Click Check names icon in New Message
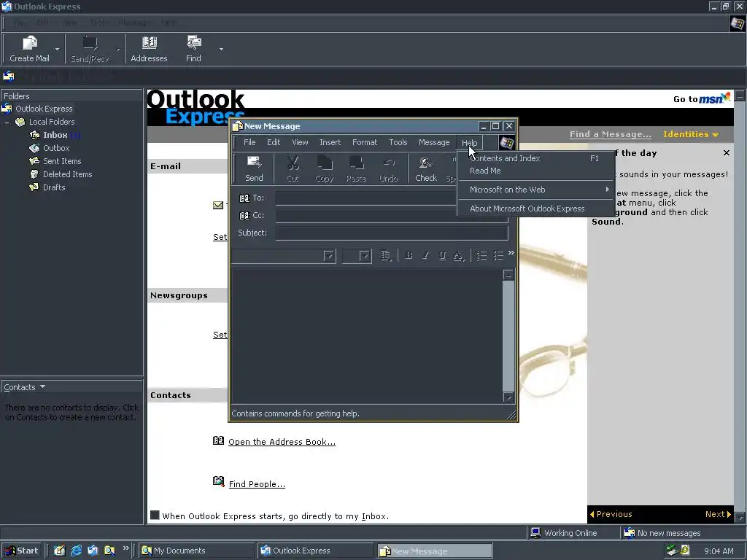The width and height of the screenshot is (747, 560). pos(426,168)
